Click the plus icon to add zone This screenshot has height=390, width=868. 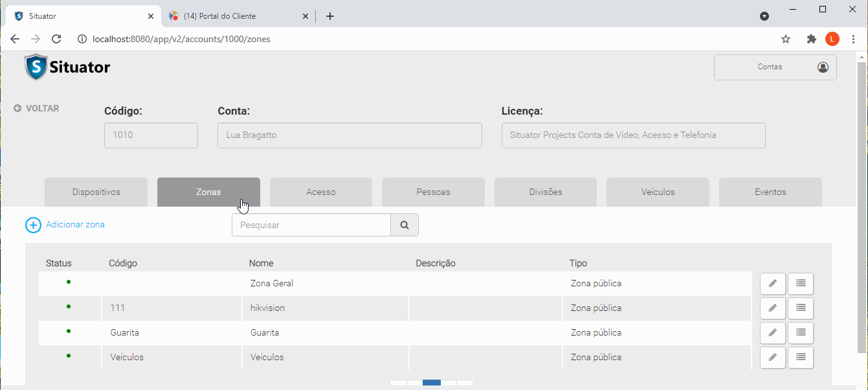(33, 225)
